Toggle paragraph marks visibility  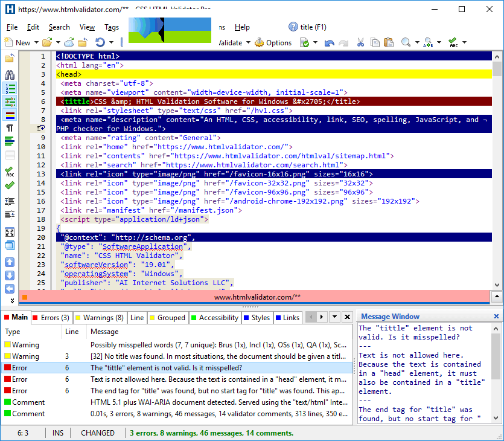pyautogui.click(x=10, y=128)
